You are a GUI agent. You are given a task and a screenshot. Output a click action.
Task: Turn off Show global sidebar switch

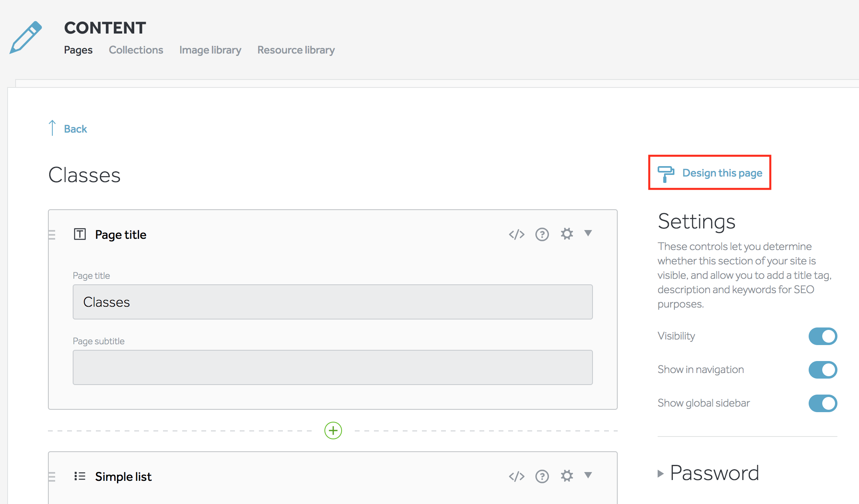coord(822,403)
